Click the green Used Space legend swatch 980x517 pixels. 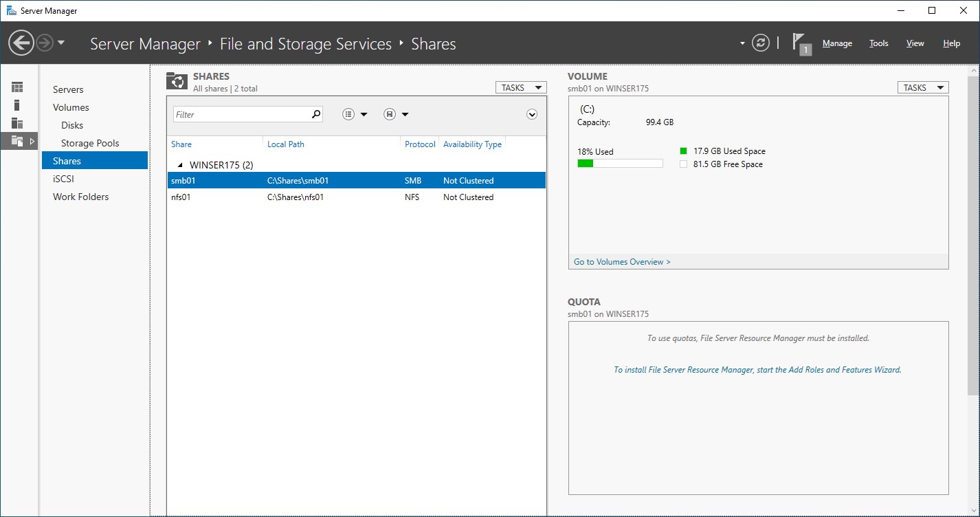click(683, 151)
